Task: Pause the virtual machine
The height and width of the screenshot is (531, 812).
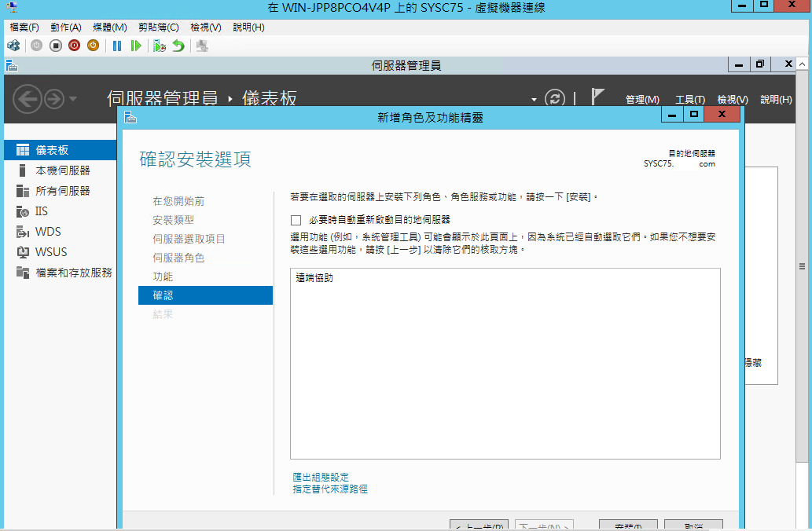Action: tap(117, 46)
